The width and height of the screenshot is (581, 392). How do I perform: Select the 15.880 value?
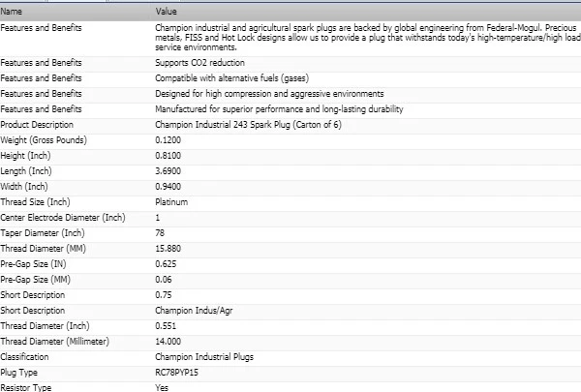(x=168, y=249)
